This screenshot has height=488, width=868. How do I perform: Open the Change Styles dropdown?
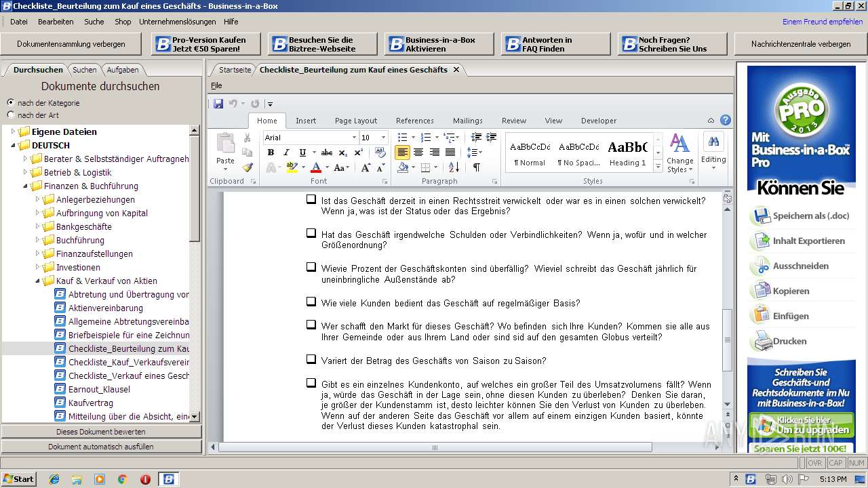pos(679,153)
